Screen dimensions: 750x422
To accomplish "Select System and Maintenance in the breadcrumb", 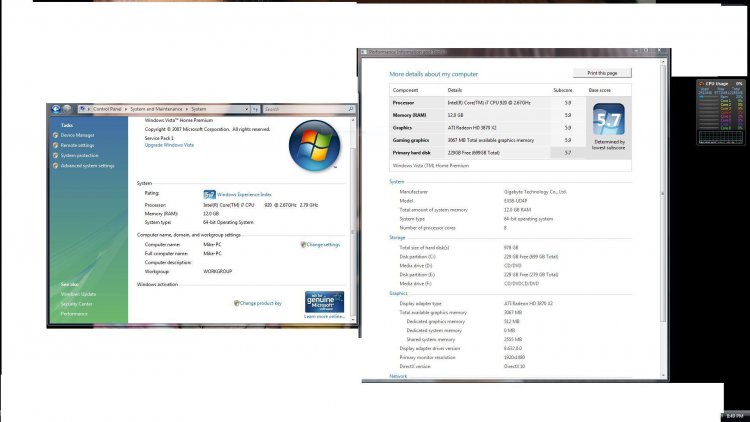I will tap(156, 109).
